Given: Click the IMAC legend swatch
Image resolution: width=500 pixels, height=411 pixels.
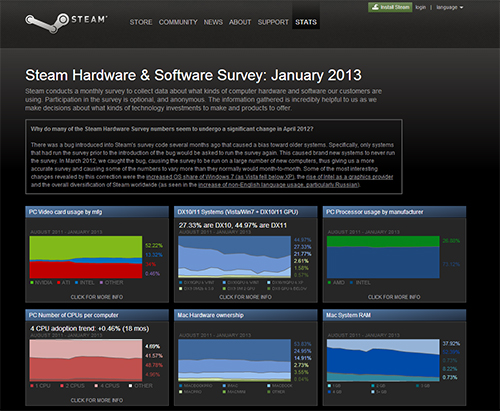Looking at the screenshot, I should pyautogui.click(x=224, y=386).
